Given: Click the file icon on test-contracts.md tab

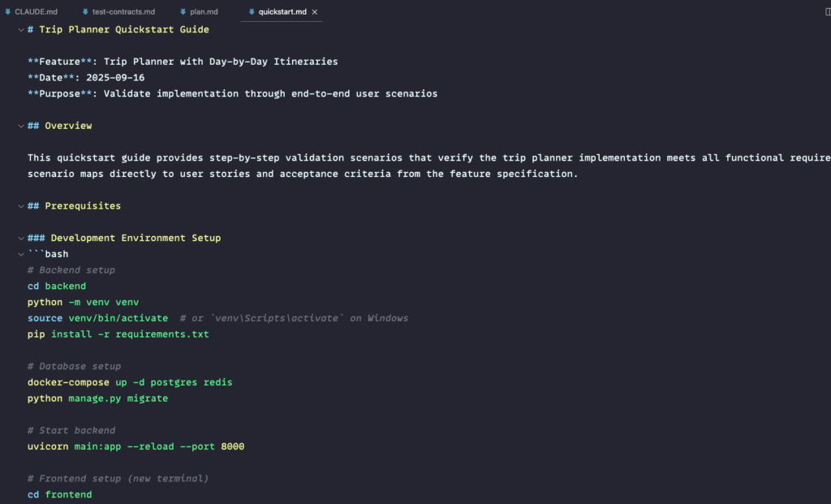Looking at the screenshot, I should 85,12.
